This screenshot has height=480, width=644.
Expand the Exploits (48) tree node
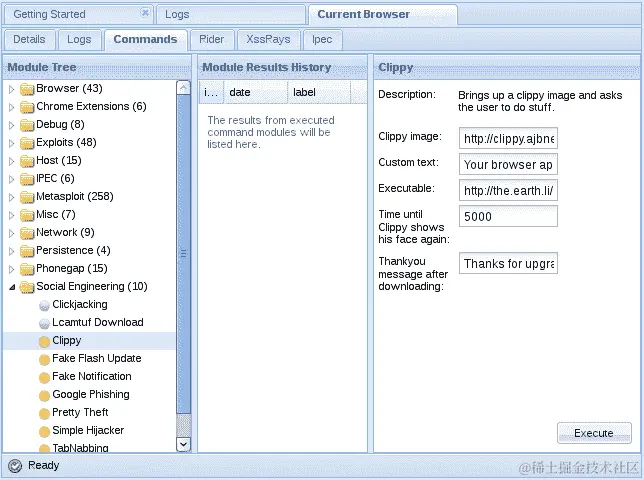12,143
